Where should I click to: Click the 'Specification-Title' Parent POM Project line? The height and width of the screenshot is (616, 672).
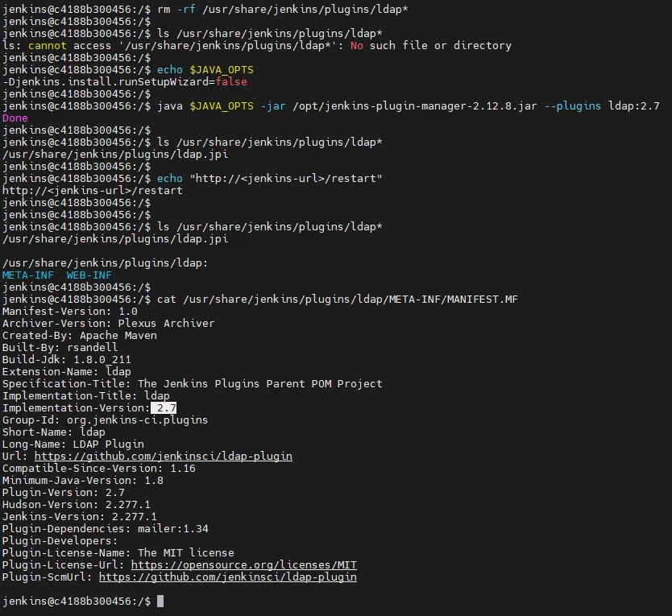pos(192,383)
